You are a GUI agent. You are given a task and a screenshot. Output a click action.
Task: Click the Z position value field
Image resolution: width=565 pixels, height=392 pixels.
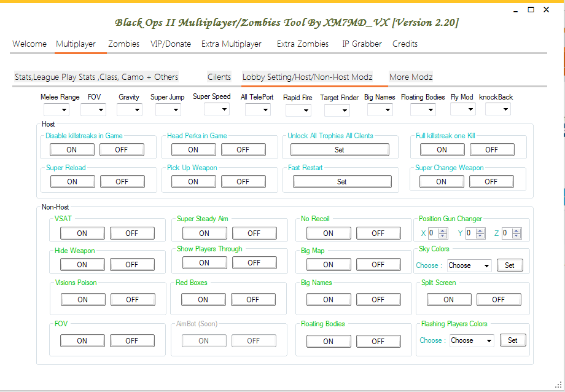tap(507, 233)
